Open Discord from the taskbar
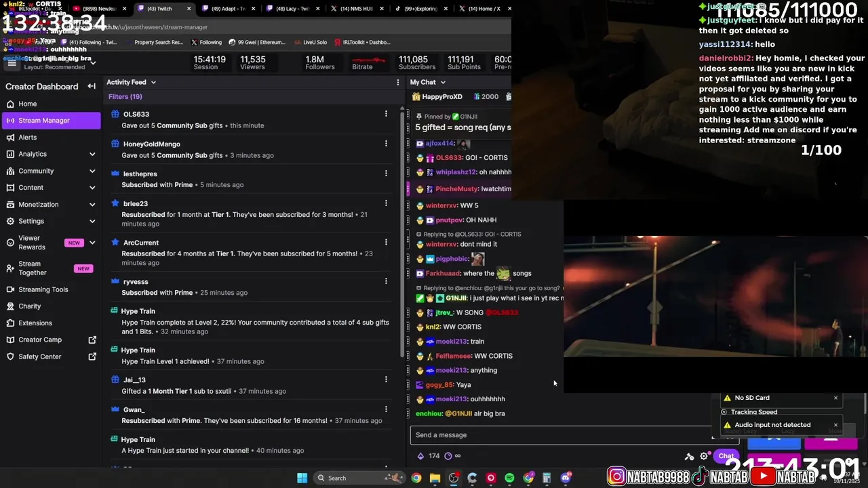The image size is (868, 488). [x=566, y=478]
